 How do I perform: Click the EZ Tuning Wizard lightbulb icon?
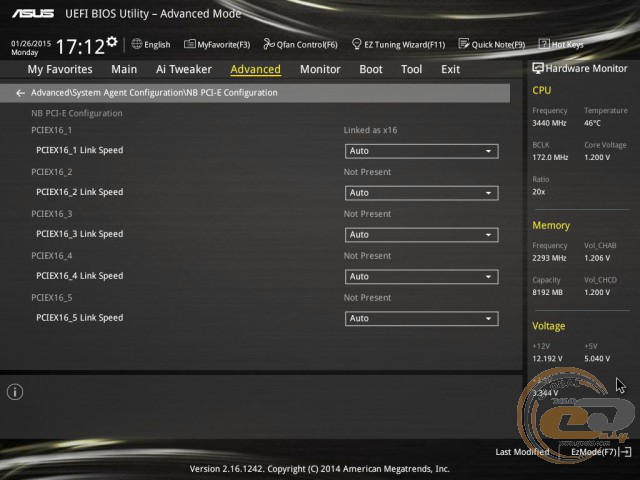click(357, 44)
